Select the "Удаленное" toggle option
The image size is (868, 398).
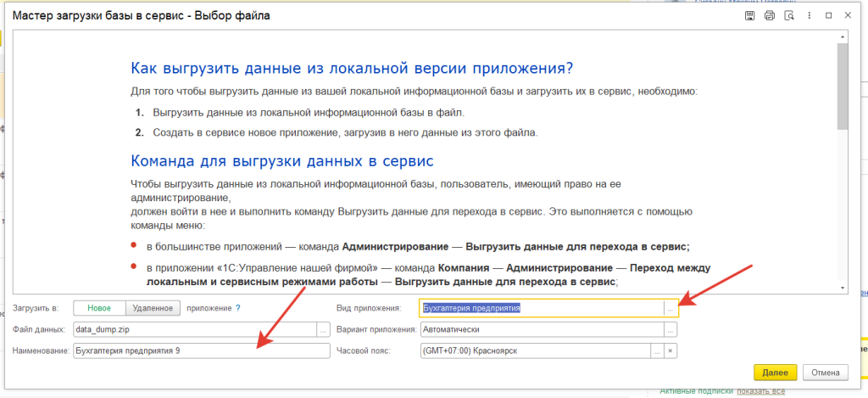pos(153,308)
